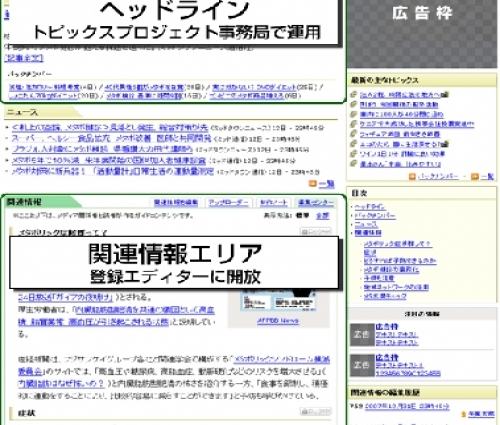Open the 関連情報を編集 tab
This screenshot has width=500, height=425.
[x=176, y=202]
